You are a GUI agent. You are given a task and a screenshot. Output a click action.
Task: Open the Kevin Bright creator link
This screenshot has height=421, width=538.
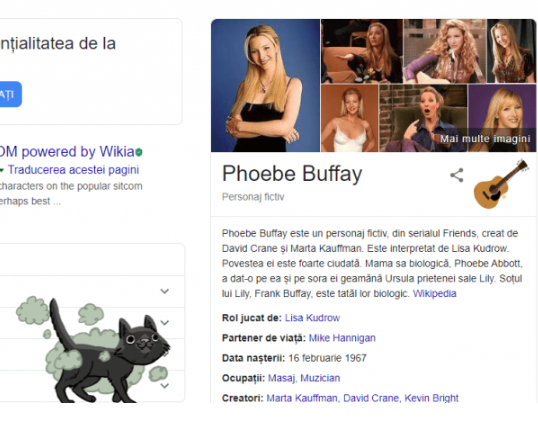431,398
